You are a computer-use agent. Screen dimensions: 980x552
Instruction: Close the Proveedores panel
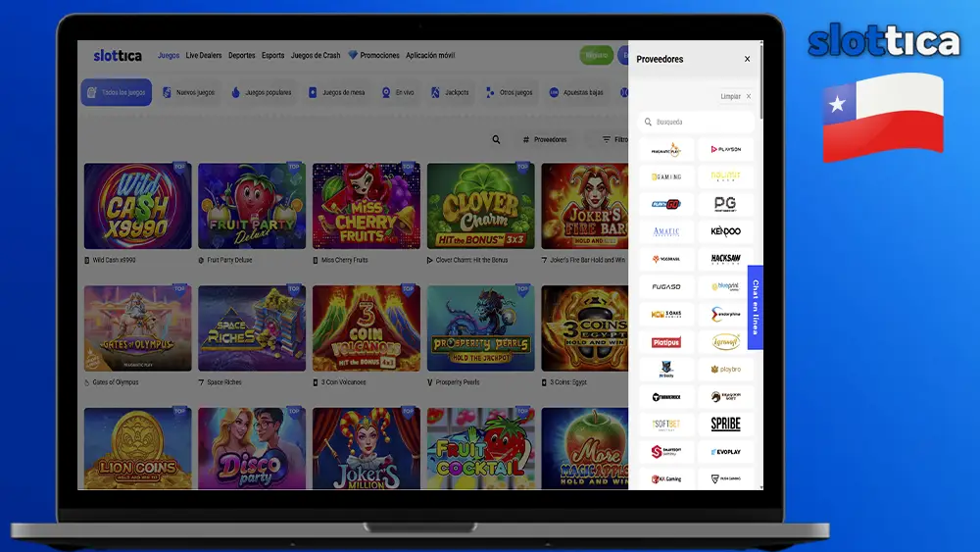[x=747, y=59]
